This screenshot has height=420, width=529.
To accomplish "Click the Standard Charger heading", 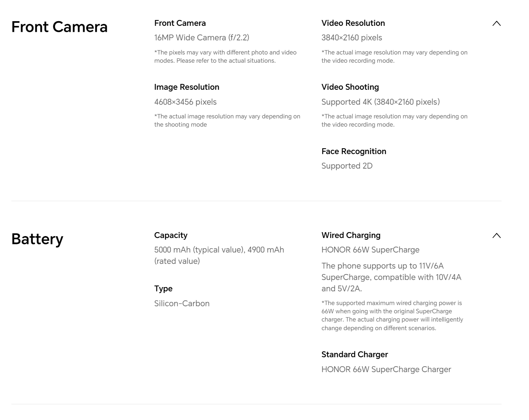I will (354, 355).
